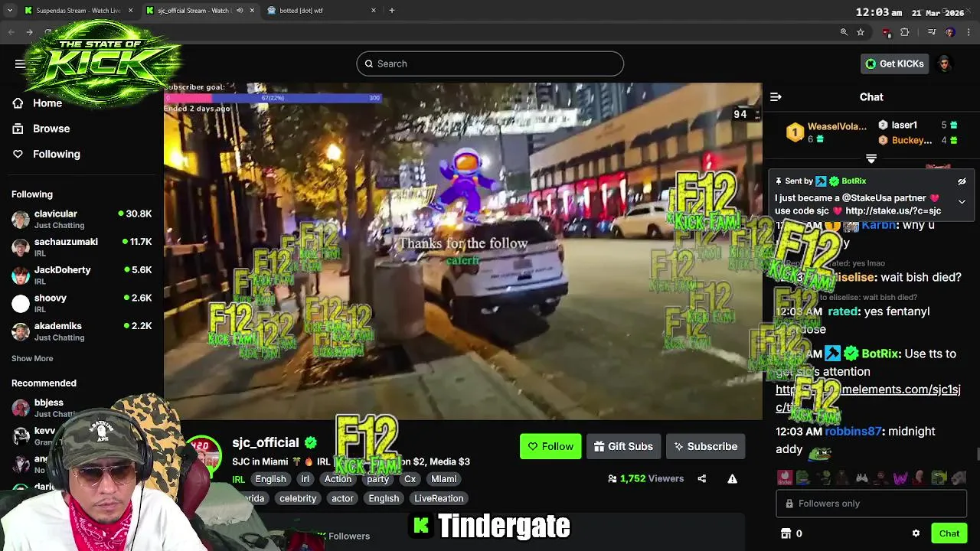Select the LiveReation tag

point(439,498)
